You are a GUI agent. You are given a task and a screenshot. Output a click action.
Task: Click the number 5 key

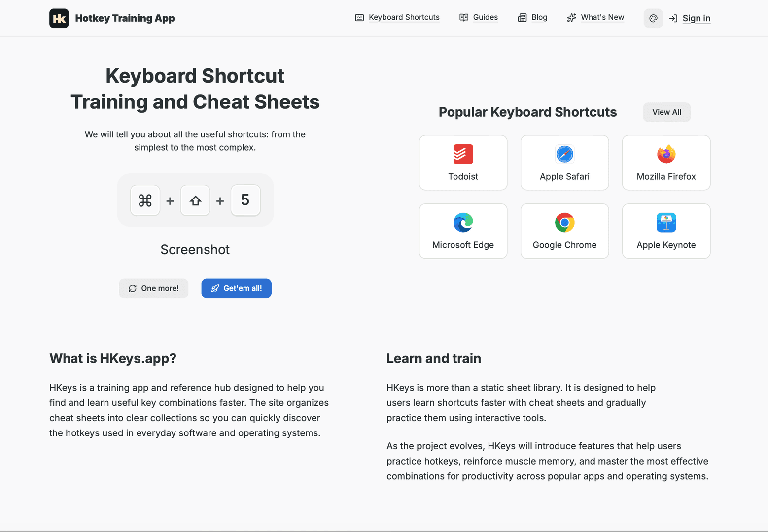click(245, 200)
